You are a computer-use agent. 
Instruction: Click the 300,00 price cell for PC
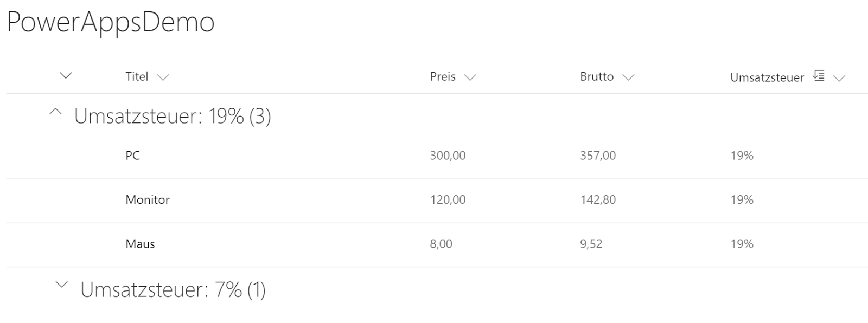448,156
